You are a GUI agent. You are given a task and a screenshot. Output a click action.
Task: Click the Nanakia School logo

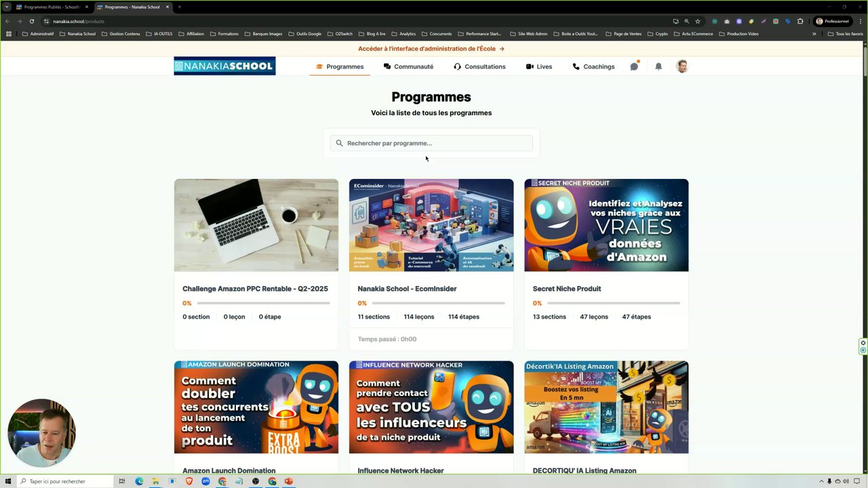coord(224,66)
